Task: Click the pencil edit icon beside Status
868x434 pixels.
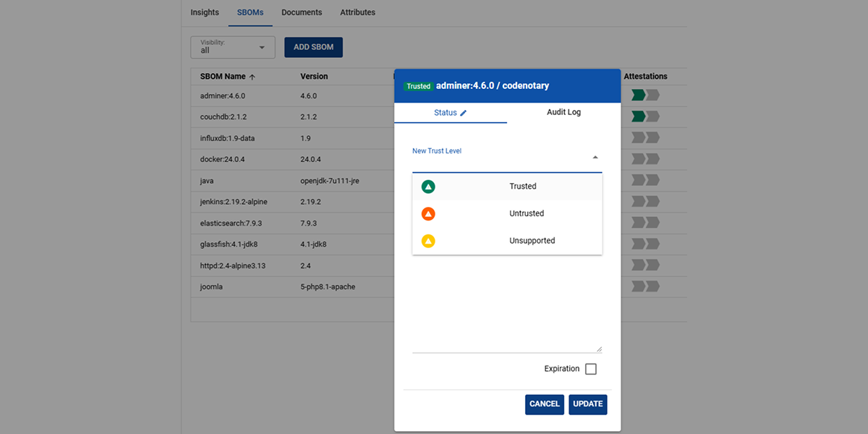Action: coord(464,113)
